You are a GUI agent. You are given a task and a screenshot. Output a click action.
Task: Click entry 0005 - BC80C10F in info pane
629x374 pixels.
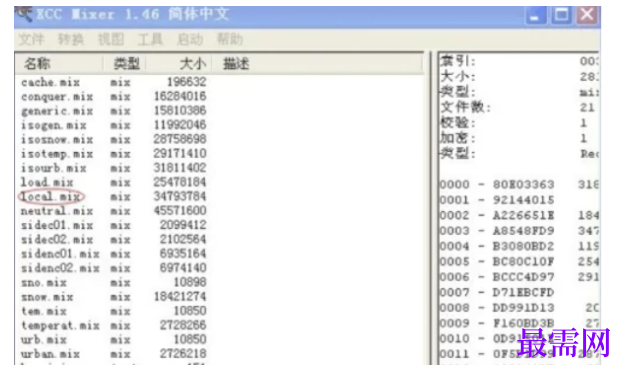point(497,262)
